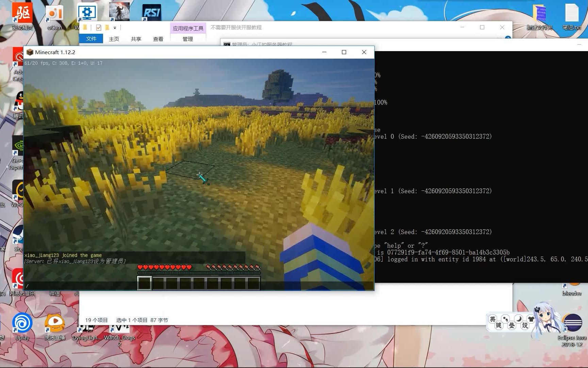The image size is (588, 368).
Task: Click the Minecraft health hearts bar
Action: coord(165,267)
